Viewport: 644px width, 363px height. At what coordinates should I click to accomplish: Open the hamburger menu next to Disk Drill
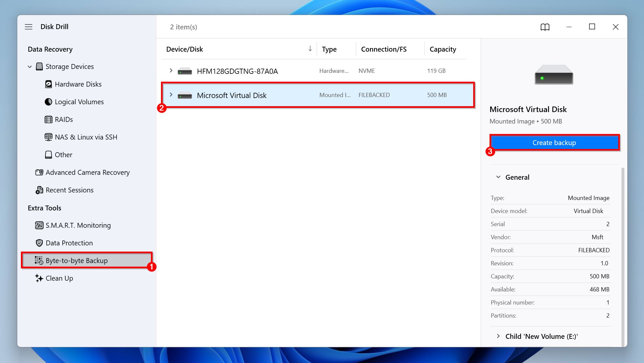point(29,26)
